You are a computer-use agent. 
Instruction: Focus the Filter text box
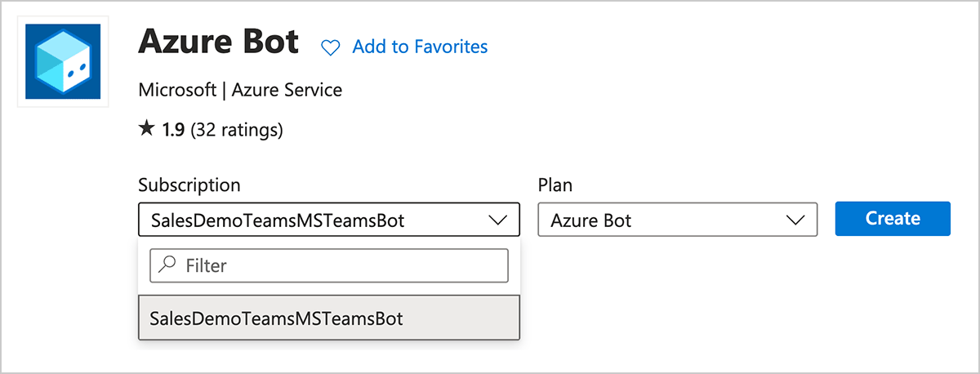click(339, 265)
